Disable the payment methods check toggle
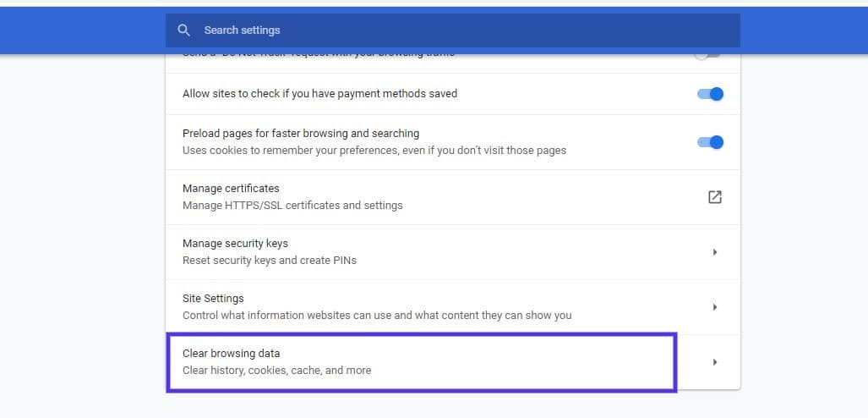The image size is (868, 418). pos(710,94)
